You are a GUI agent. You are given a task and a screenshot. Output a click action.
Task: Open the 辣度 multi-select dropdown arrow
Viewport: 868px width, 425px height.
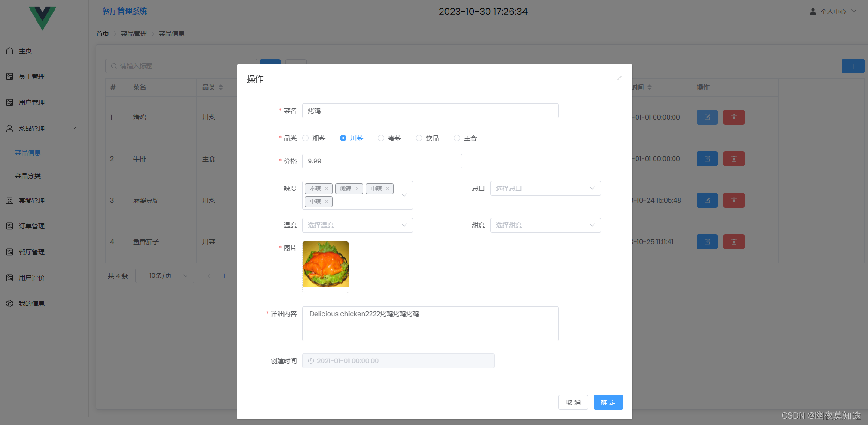404,195
